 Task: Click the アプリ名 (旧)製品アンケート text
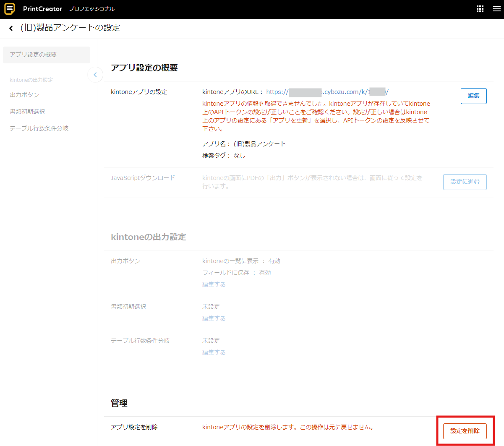(x=244, y=144)
